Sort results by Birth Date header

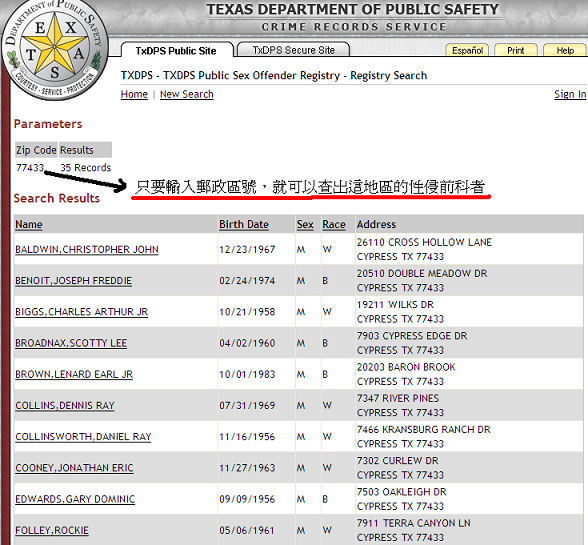244,224
